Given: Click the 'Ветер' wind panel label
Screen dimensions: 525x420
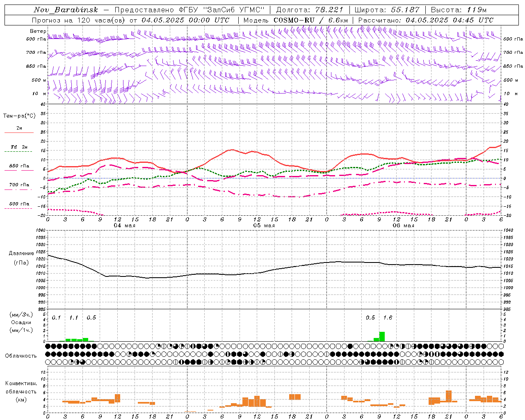Looking at the screenshot, I should click(38, 31).
